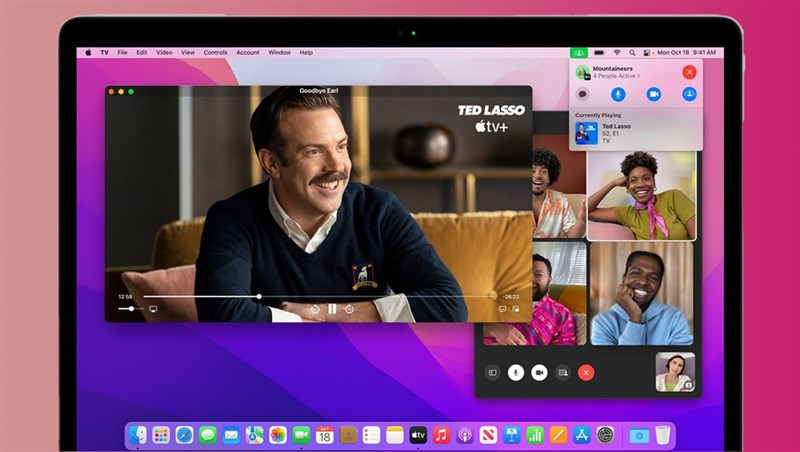Viewport: 800px width, 452px height.
Task: Open the Account menu
Action: click(x=247, y=53)
